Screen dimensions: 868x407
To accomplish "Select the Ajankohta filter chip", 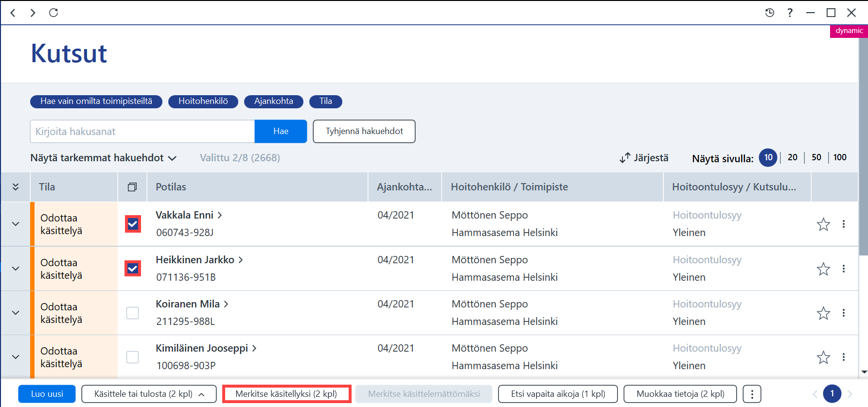I will point(274,101).
